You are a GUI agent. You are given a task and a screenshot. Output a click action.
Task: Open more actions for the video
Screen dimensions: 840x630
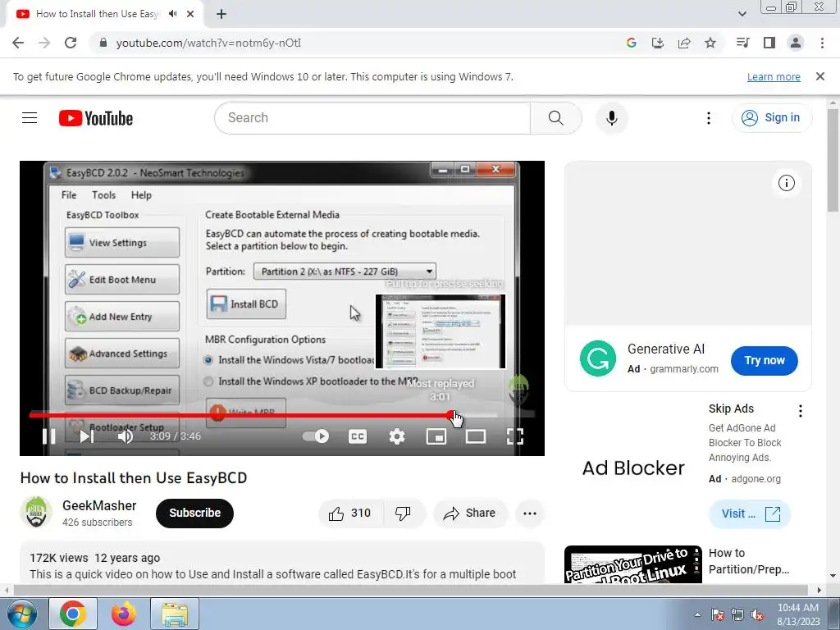530,514
